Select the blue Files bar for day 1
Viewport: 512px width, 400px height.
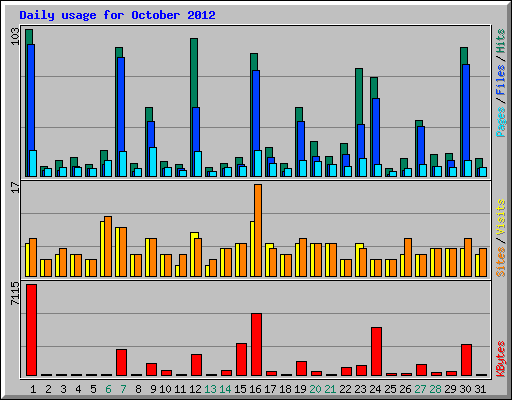pos(31,97)
